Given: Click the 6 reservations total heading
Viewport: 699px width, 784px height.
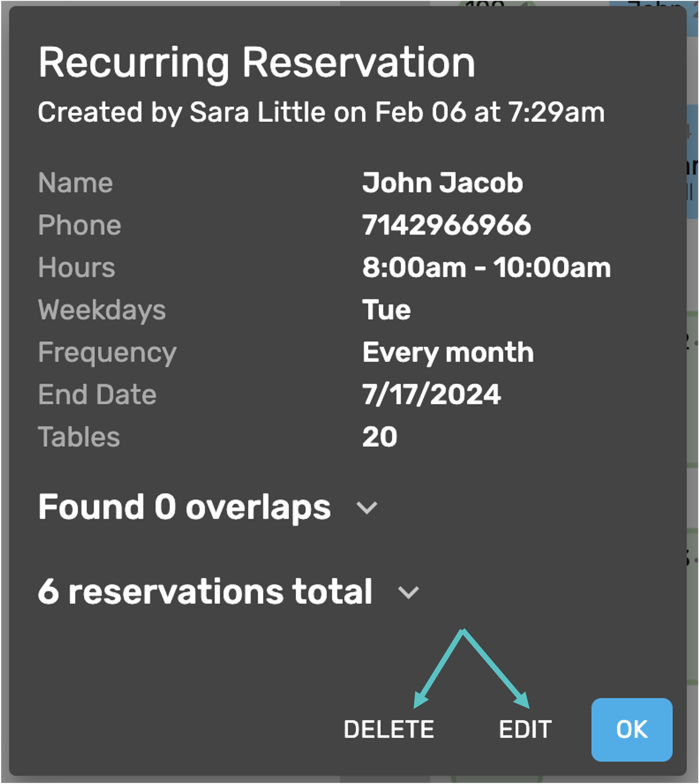Looking at the screenshot, I should point(205,592).
